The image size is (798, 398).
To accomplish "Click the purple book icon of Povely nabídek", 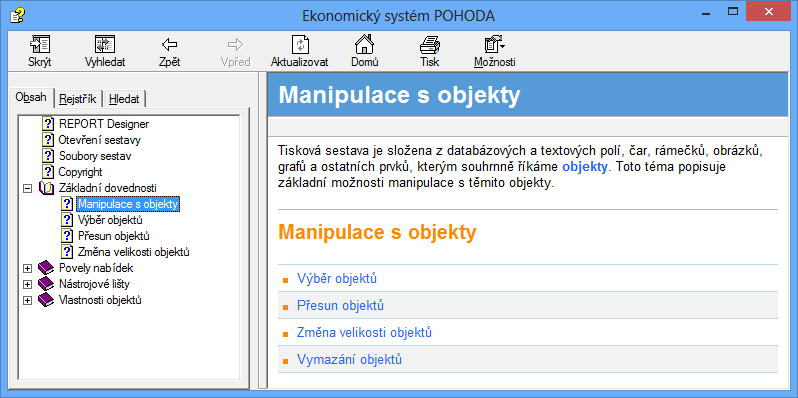I will tap(46, 268).
